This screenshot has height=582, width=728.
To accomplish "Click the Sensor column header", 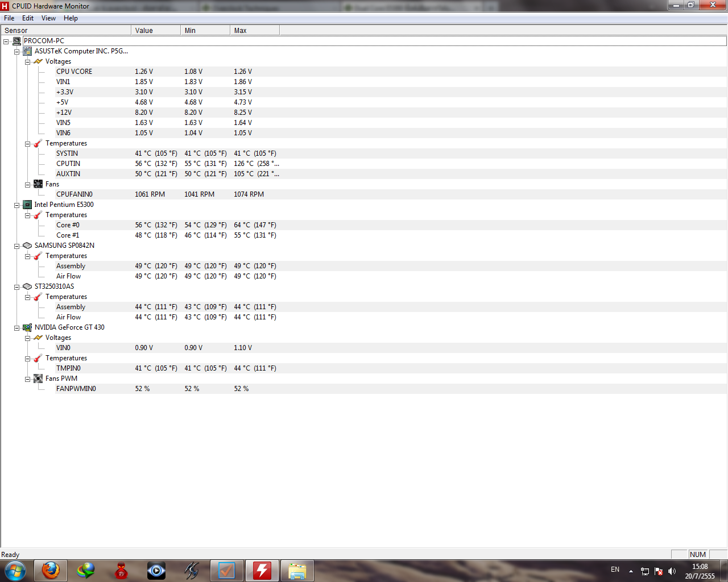I will point(66,31).
